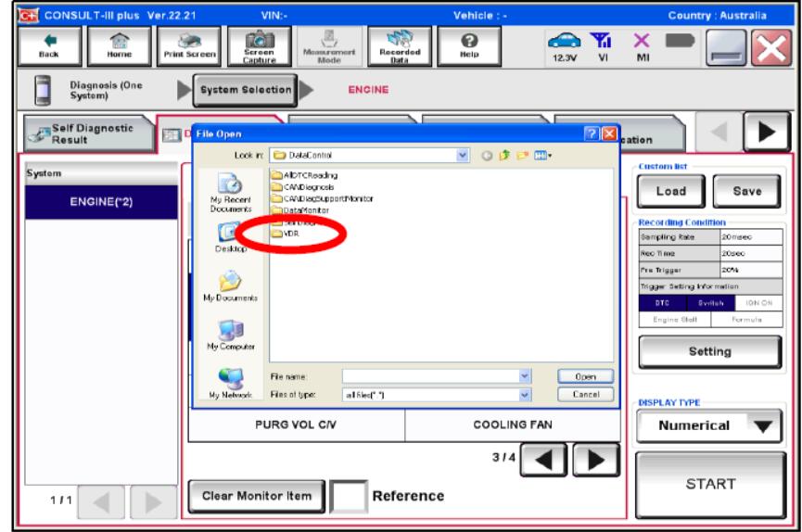
Task: Go back to last folder visited
Action: (487, 155)
